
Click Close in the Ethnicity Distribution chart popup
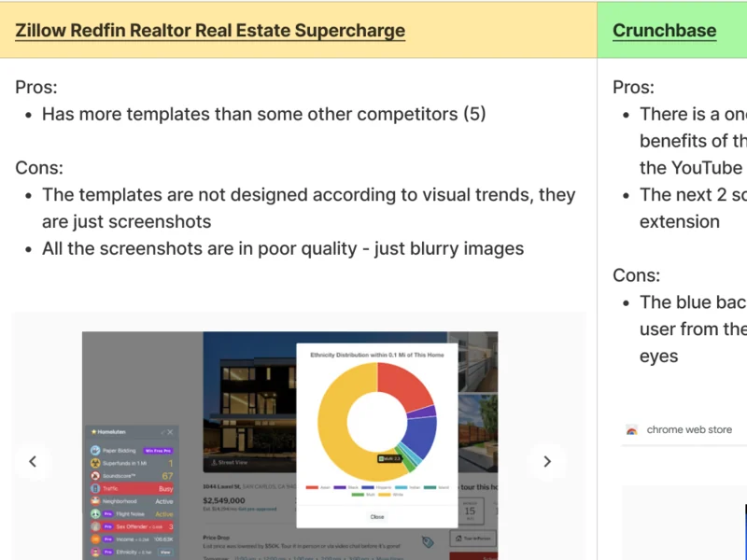pos(377,517)
